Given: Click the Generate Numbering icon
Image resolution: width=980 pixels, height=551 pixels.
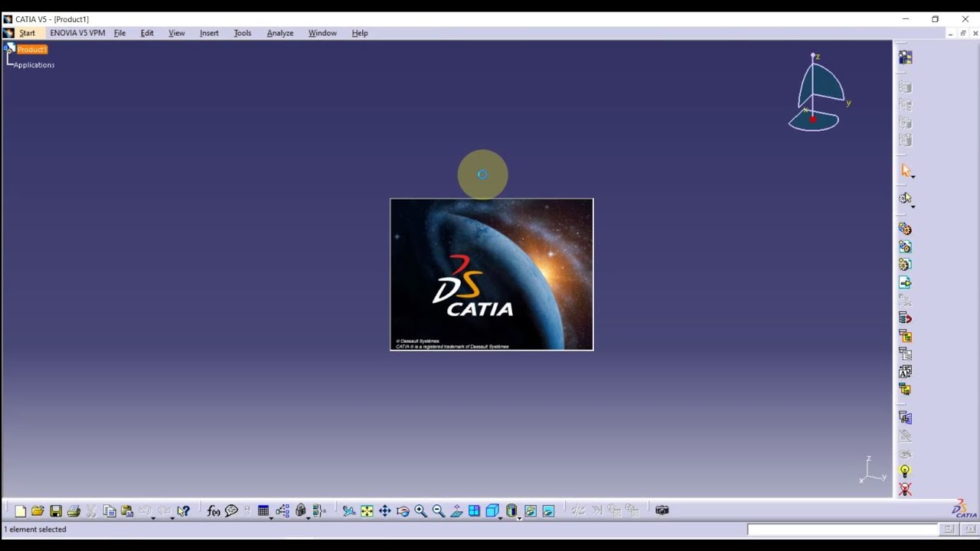Looking at the screenshot, I should click(x=905, y=371).
